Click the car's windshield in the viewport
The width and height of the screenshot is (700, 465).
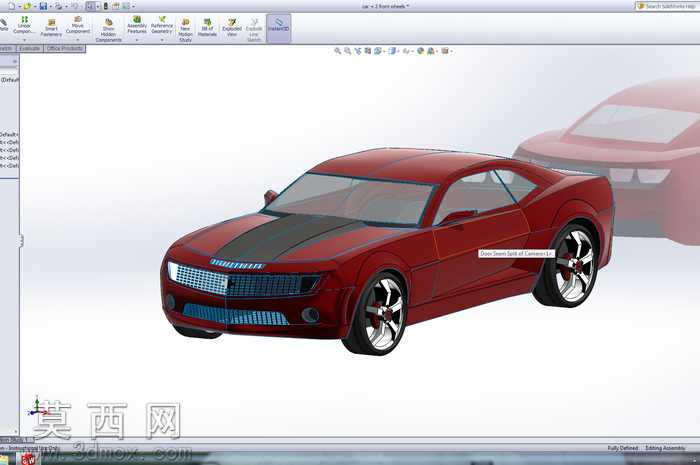click(349, 198)
